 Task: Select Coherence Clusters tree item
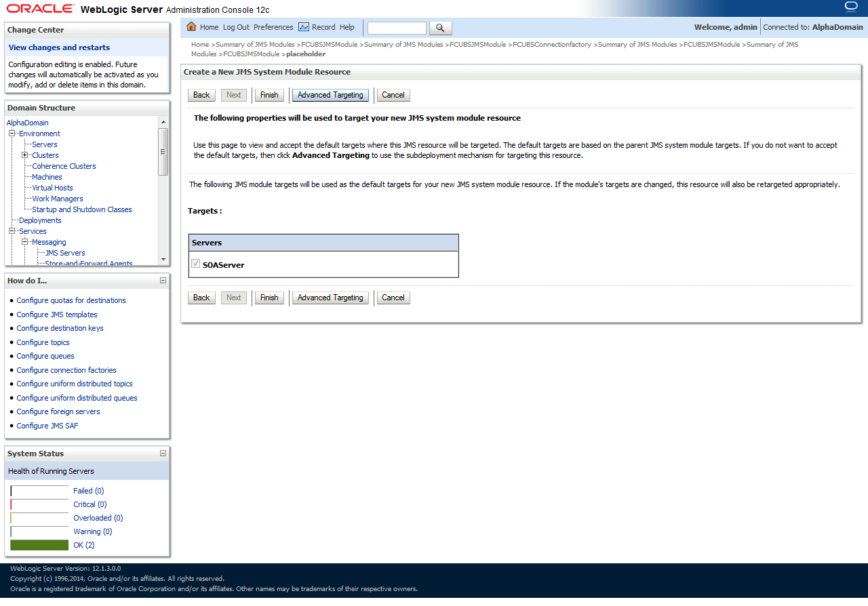click(64, 166)
